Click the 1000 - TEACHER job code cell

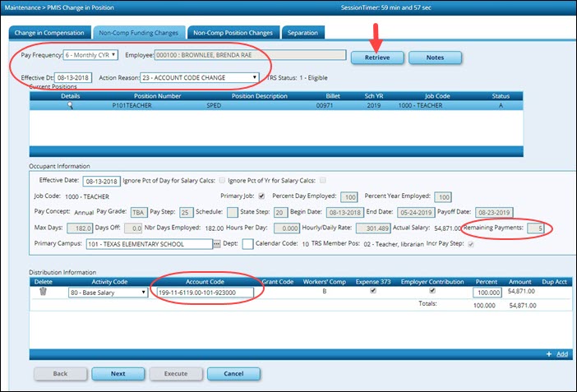(420, 106)
